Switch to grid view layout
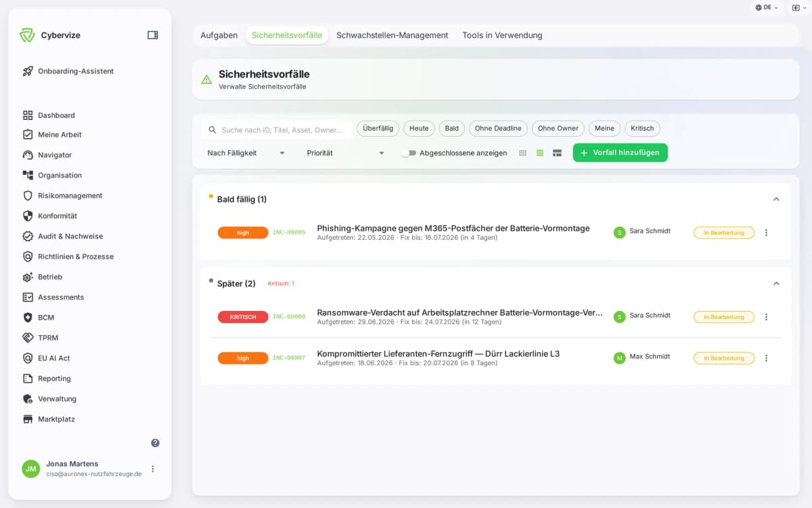 click(x=522, y=153)
